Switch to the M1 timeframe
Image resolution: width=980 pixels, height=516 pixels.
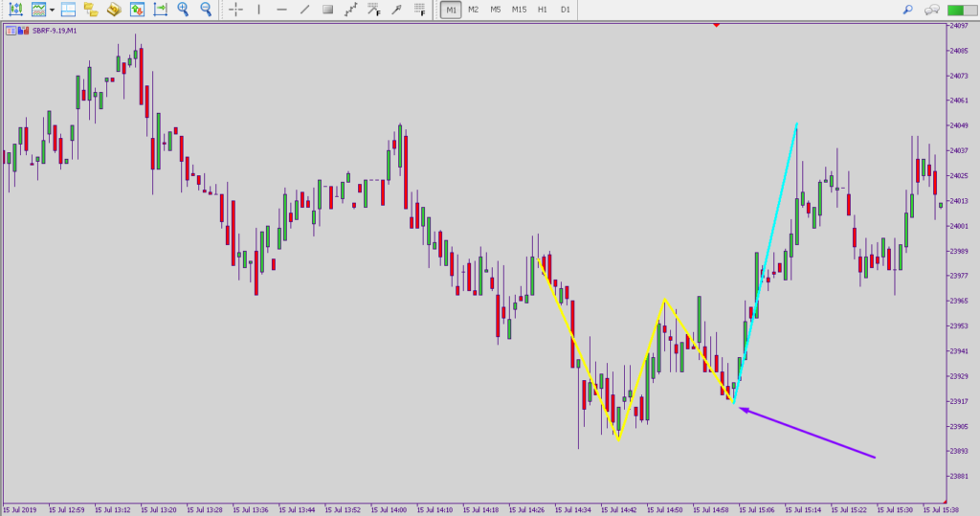click(x=451, y=10)
